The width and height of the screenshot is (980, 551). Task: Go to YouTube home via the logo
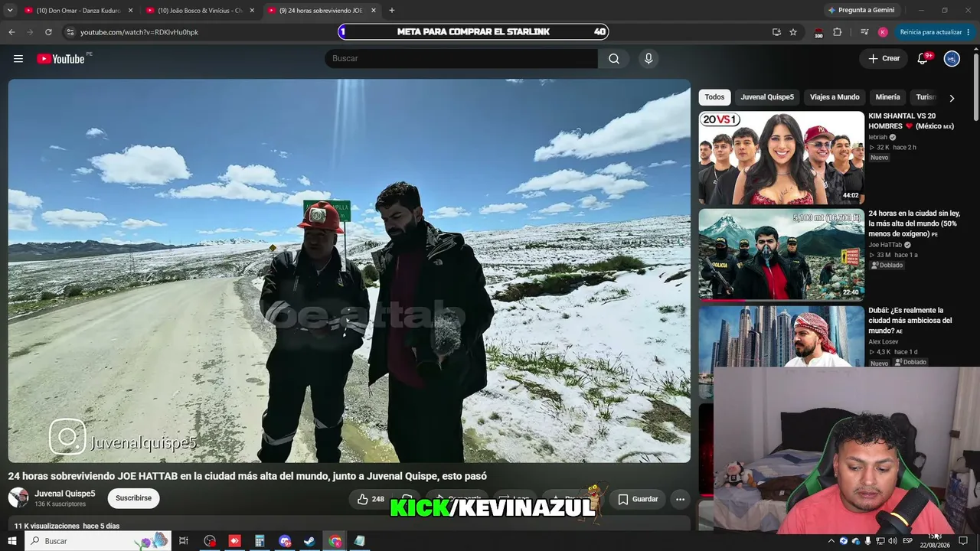60,59
